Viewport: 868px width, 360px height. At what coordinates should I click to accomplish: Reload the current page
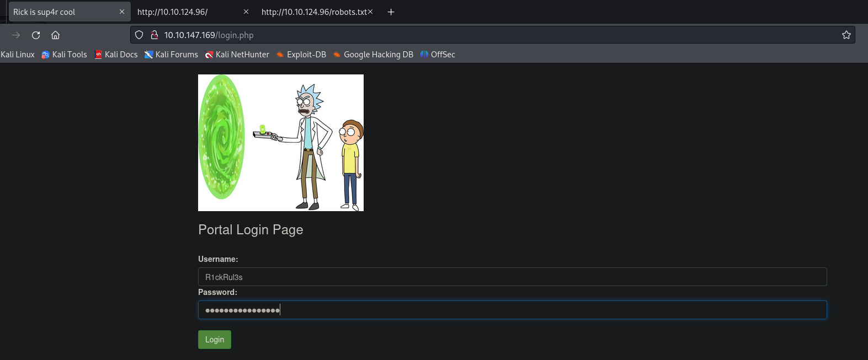pyautogui.click(x=36, y=35)
